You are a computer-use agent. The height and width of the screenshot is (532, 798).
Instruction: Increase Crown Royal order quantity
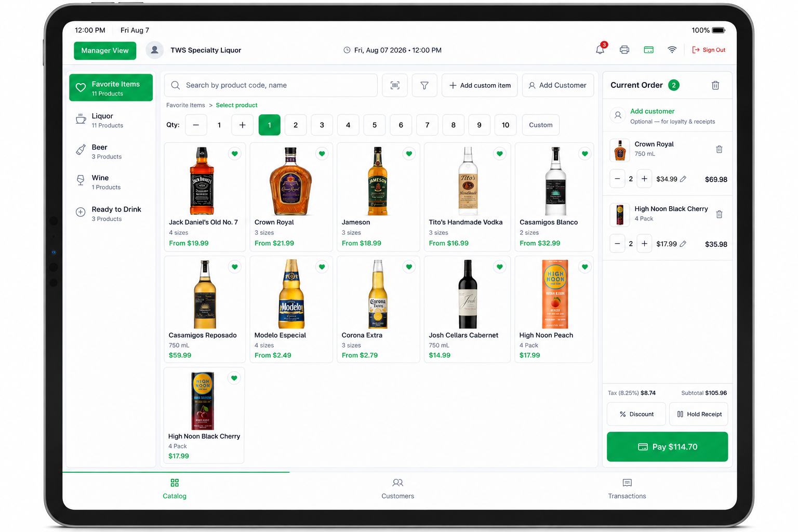click(644, 179)
